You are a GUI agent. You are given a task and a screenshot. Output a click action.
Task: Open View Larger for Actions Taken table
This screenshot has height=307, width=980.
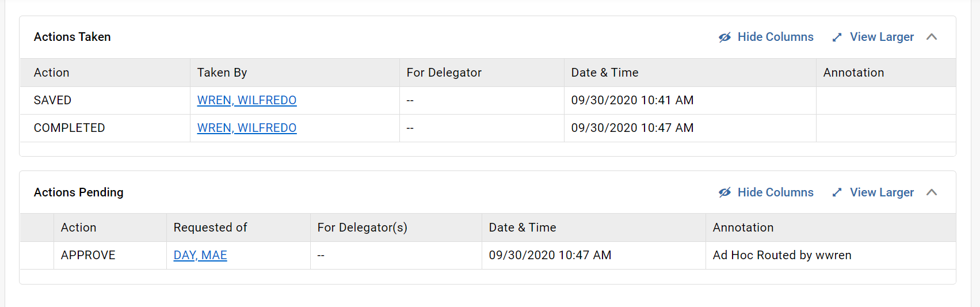873,37
